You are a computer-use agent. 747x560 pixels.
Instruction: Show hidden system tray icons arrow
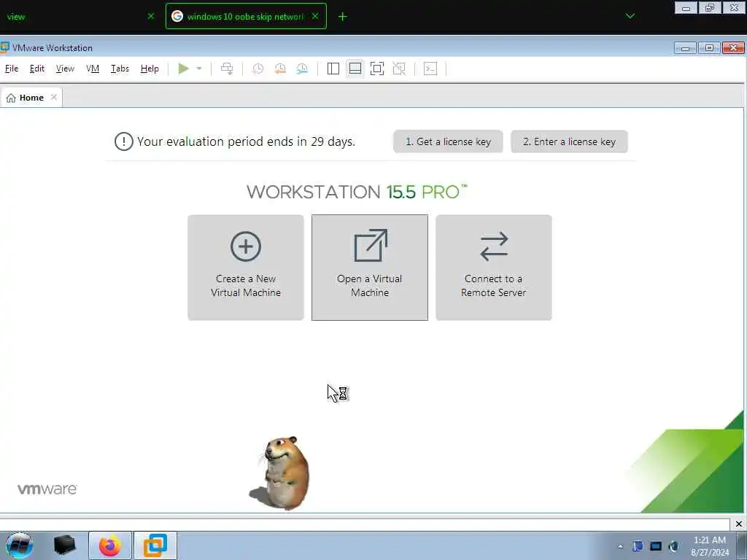620,547
